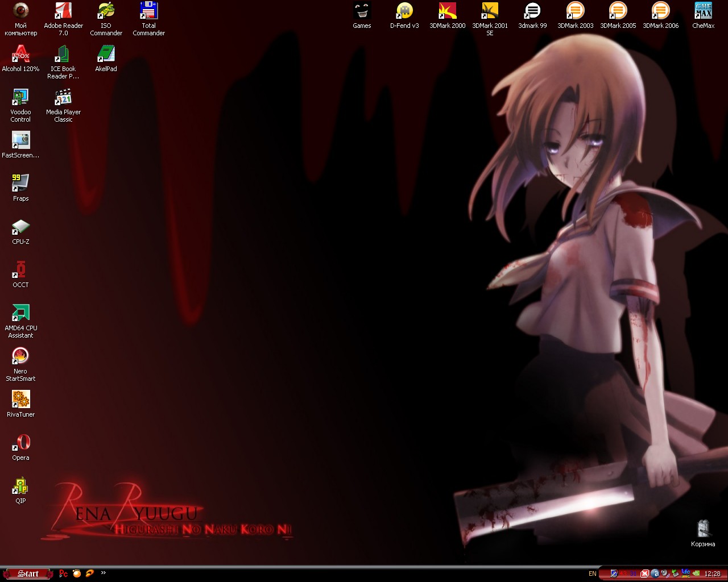728x582 pixels.
Task: Launch CPU-Z shortcut
Action: pos(20,231)
